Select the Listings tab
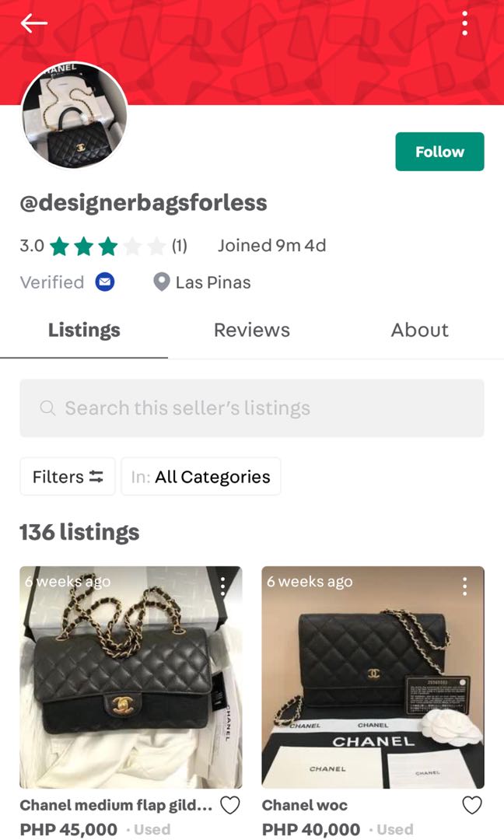This screenshot has height=840, width=504. coord(83,330)
